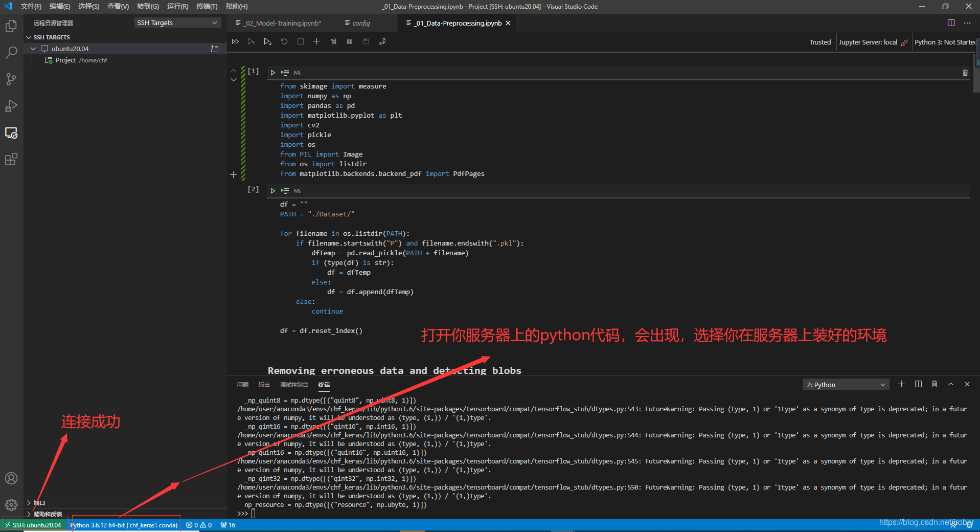Click Python 3: Not Started kernel selector
This screenshot has width=980, height=532.
pyautogui.click(x=945, y=42)
